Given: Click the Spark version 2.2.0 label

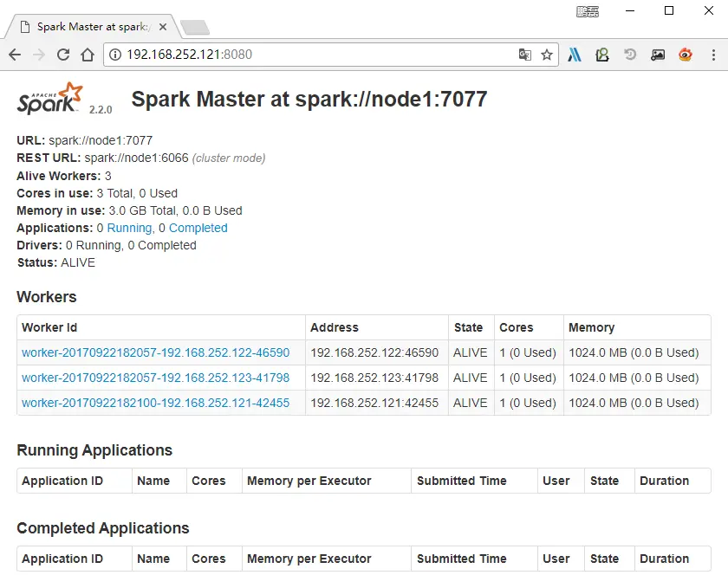Looking at the screenshot, I should click(101, 109).
